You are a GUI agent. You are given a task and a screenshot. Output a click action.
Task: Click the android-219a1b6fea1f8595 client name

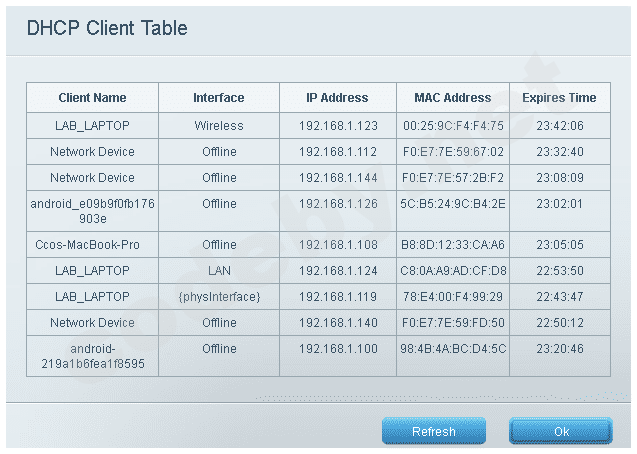click(92, 356)
